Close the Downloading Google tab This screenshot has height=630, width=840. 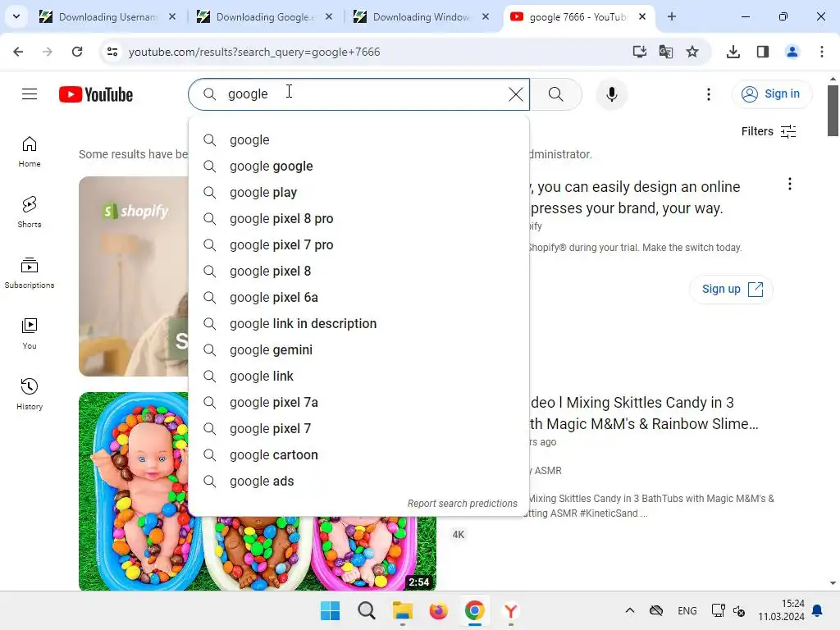[x=329, y=16]
